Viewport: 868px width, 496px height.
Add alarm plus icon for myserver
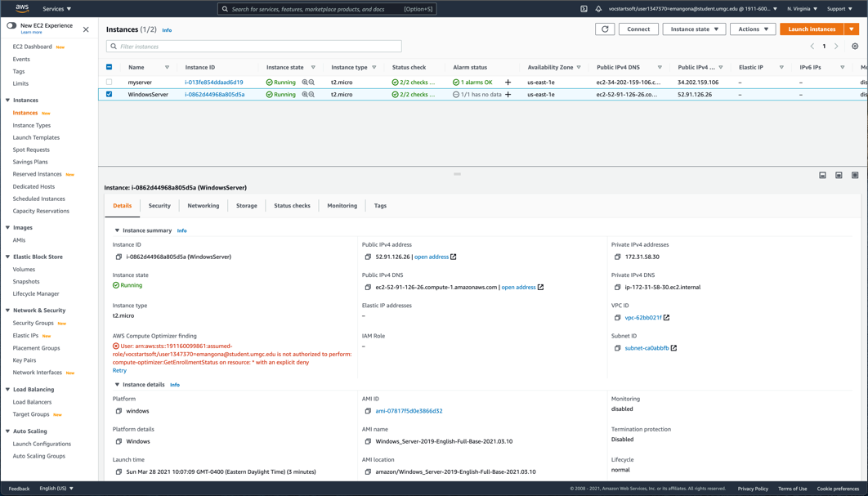point(508,83)
